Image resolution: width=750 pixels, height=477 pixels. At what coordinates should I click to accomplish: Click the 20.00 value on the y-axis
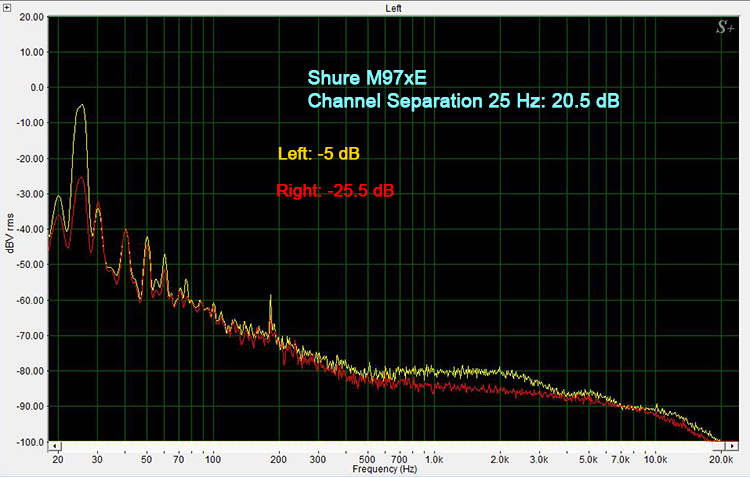[x=32, y=17]
